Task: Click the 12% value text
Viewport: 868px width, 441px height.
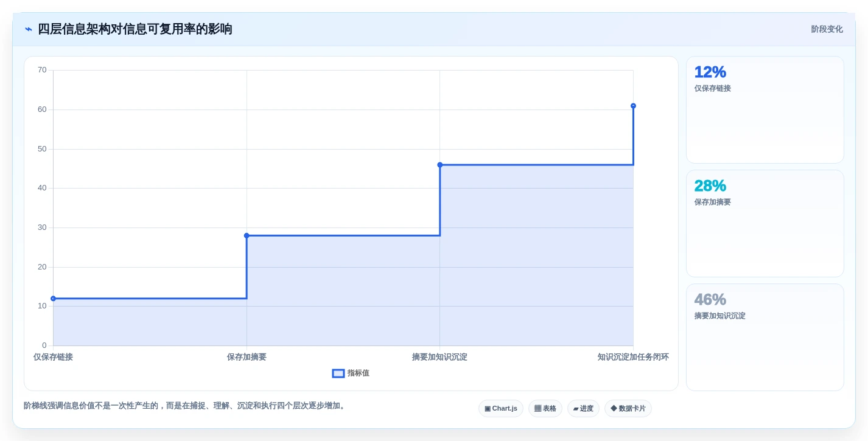Action: point(710,72)
